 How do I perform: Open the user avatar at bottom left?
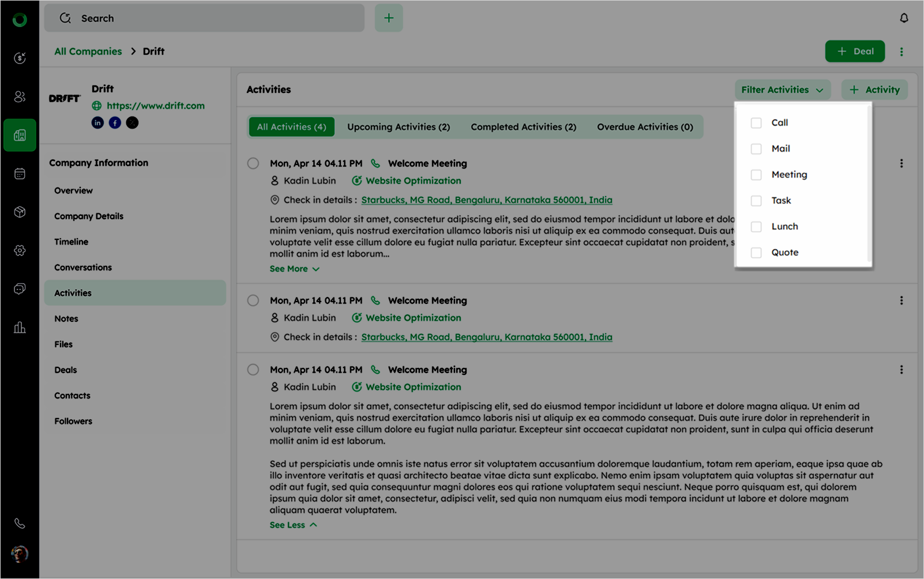click(20, 554)
